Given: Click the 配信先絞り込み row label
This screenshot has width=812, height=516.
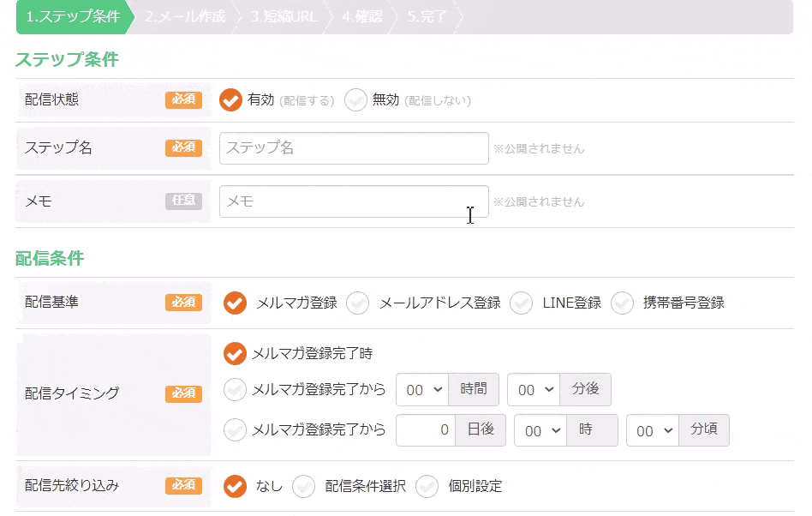Looking at the screenshot, I should coord(72,485).
